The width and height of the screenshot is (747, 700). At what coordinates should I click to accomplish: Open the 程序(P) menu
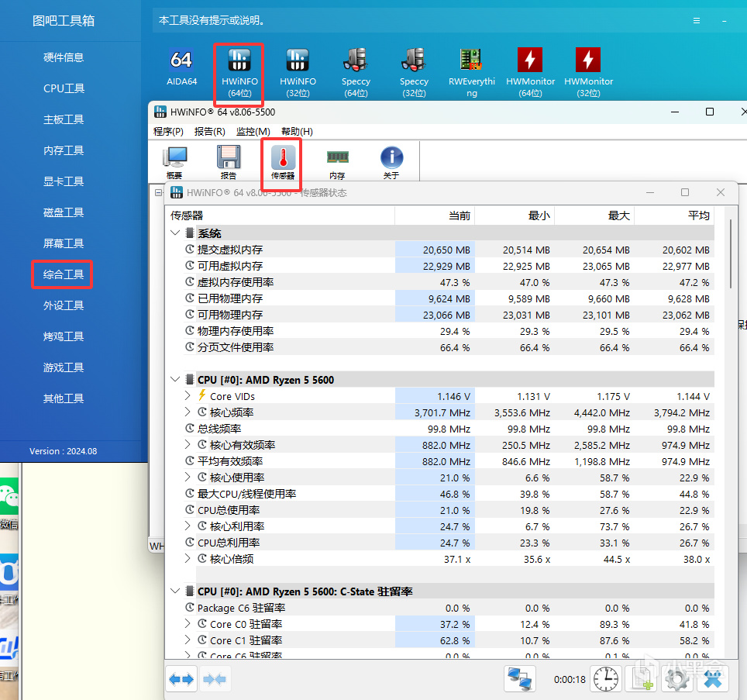[x=168, y=132]
